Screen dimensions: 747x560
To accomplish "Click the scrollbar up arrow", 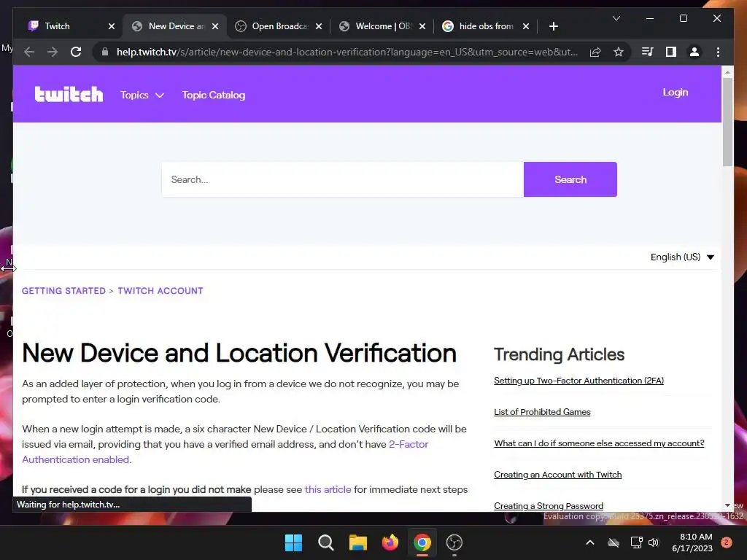I will pos(727,72).
